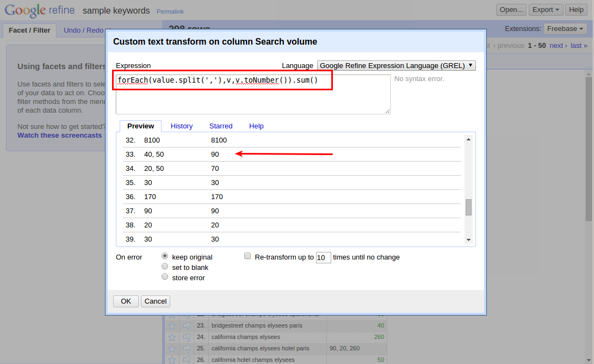Click main page scrollbar down arrow
The width and height of the screenshot is (594, 364).
pyautogui.click(x=589, y=360)
